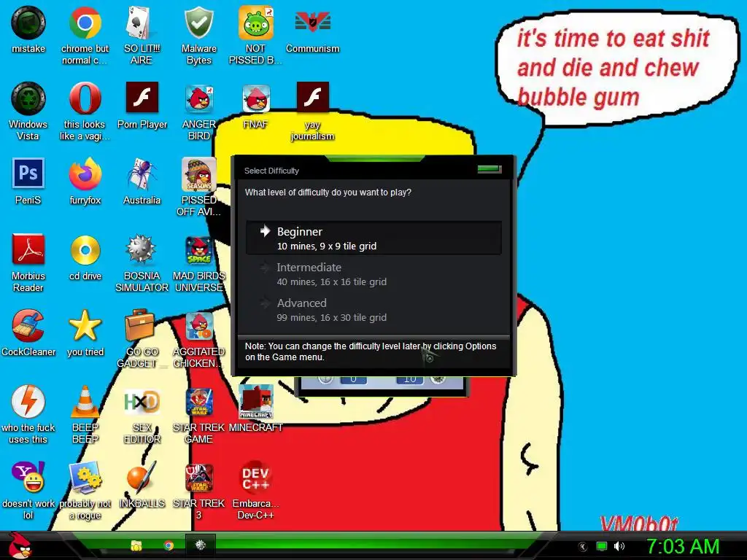Choose Intermediate 40 mines difficulty
The image size is (747, 560).
[x=374, y=274]
